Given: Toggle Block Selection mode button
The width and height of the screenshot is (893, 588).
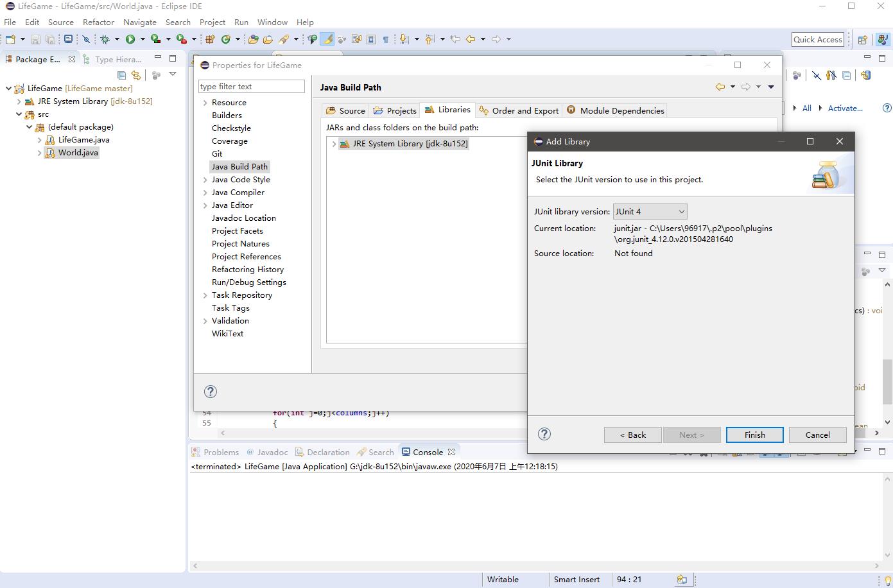Looking at the screenshot, I should [x=371, y=39].
